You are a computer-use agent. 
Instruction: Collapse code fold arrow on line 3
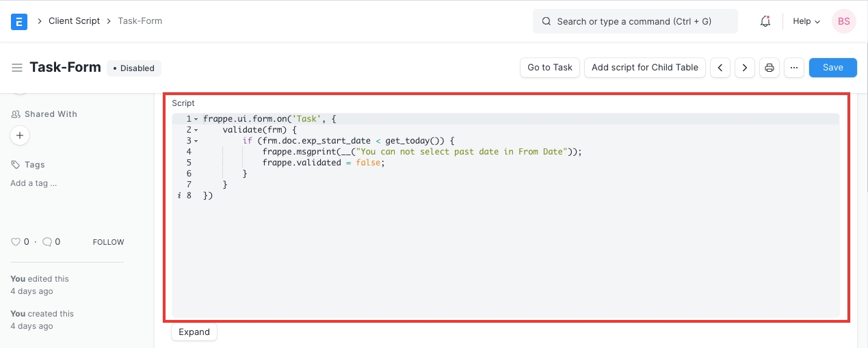click(196, 141)
